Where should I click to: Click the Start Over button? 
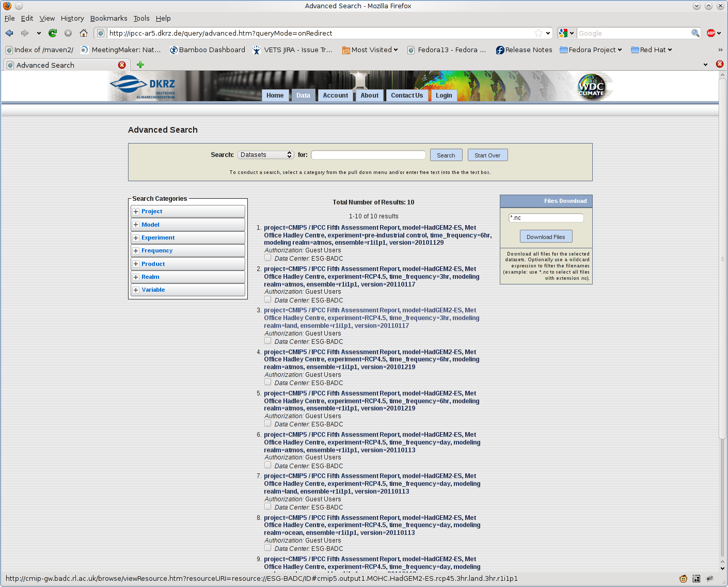(487, 155)
